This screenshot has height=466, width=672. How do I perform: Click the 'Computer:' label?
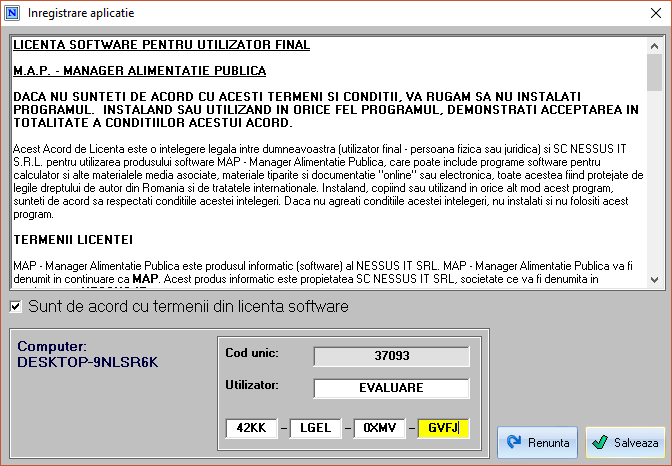[x=52, y=346]
